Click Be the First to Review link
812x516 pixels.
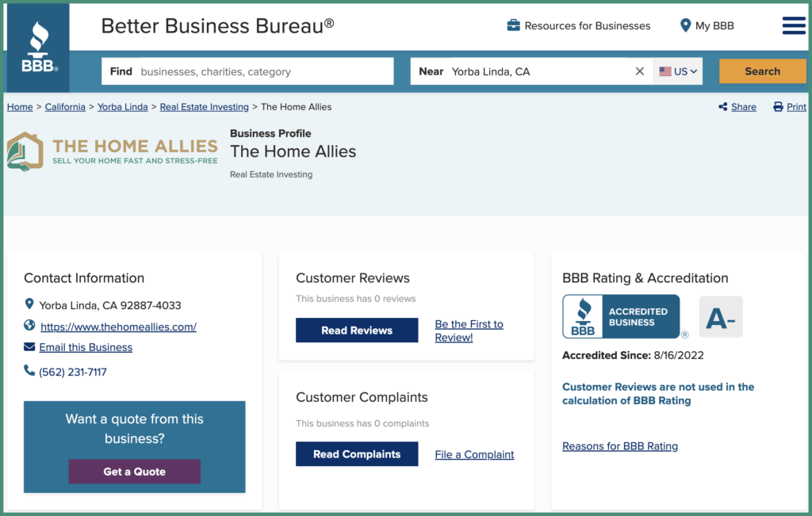[x=469, y=331]
